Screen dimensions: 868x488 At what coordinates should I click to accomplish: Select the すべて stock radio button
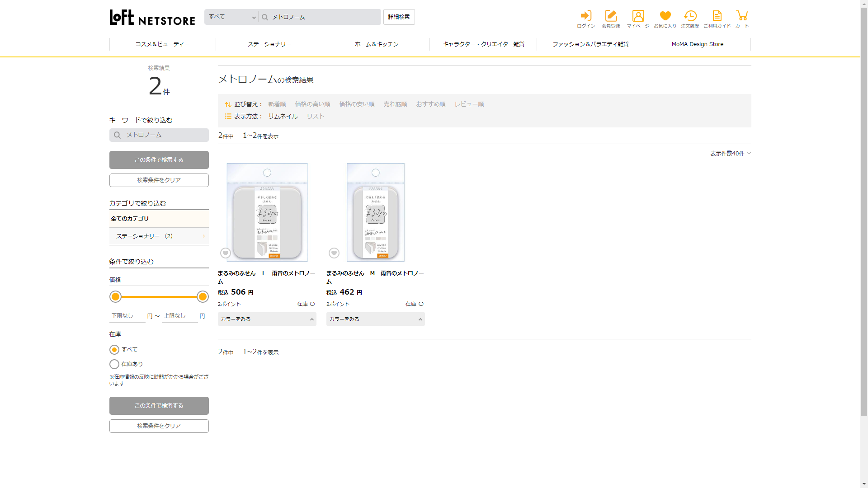(x=114, y=350)
